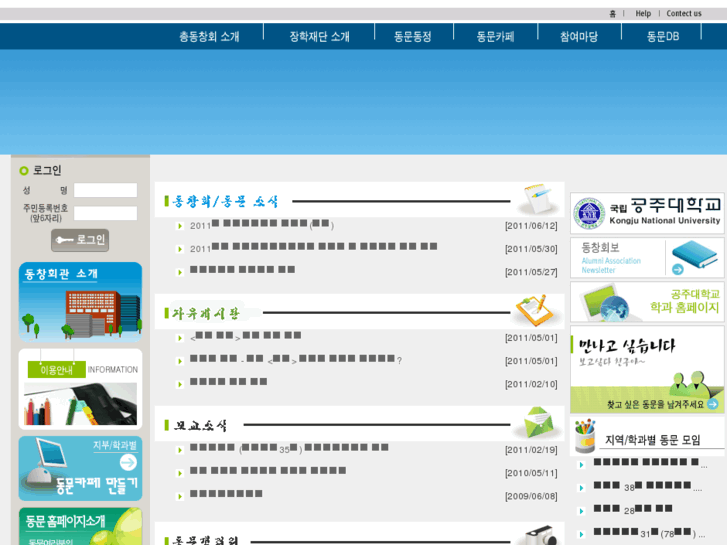727x545 pixels.
Task: Open the 참여마당 menu
Action: 579,37
